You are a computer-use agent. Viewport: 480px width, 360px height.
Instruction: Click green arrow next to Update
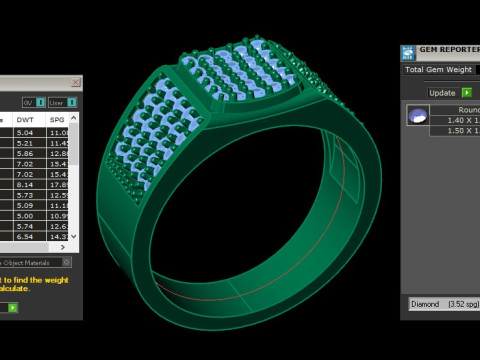pos(467,93)
